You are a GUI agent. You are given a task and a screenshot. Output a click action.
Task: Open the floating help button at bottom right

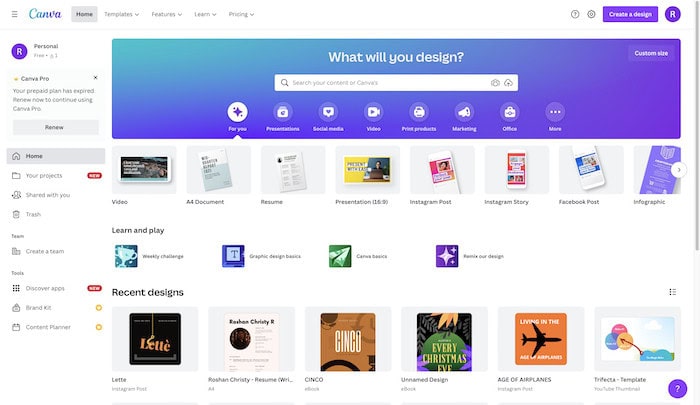(677, 388)
